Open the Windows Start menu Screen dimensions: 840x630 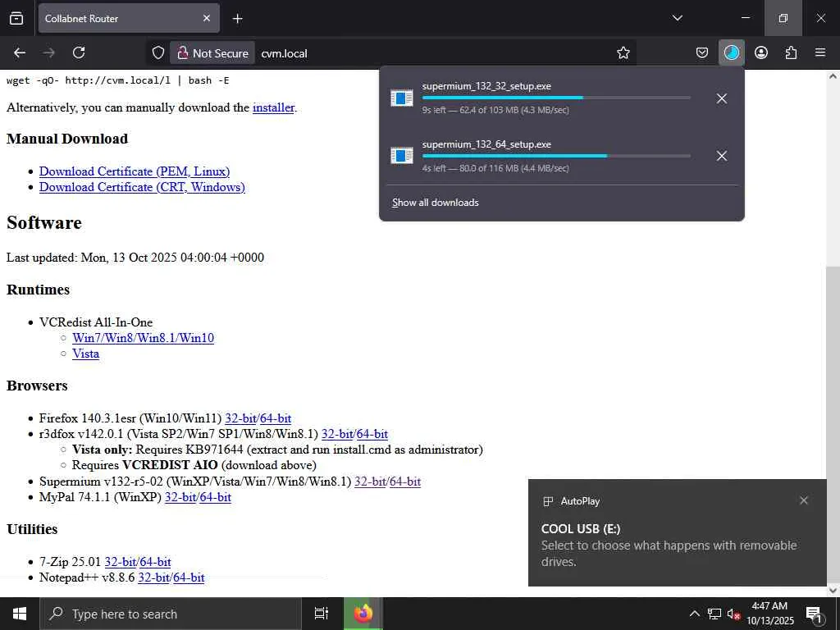pos(20,614)
